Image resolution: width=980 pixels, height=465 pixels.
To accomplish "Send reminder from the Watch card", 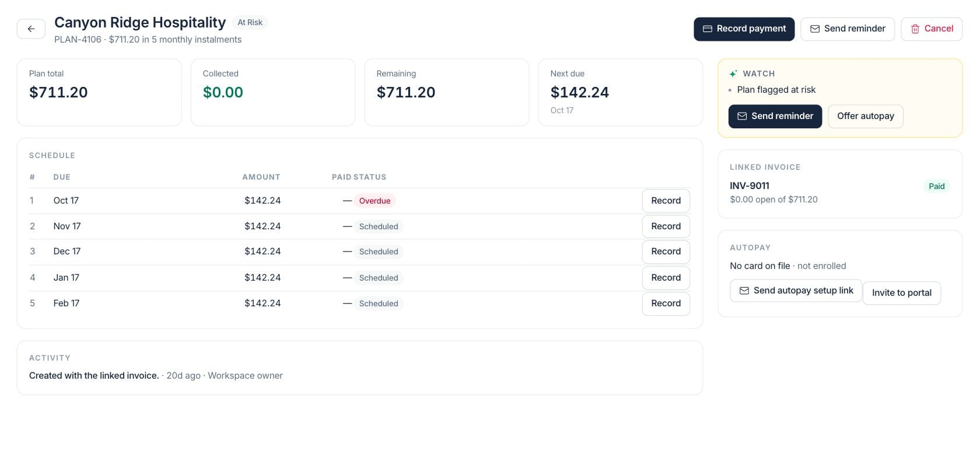I will pos(775,116).
